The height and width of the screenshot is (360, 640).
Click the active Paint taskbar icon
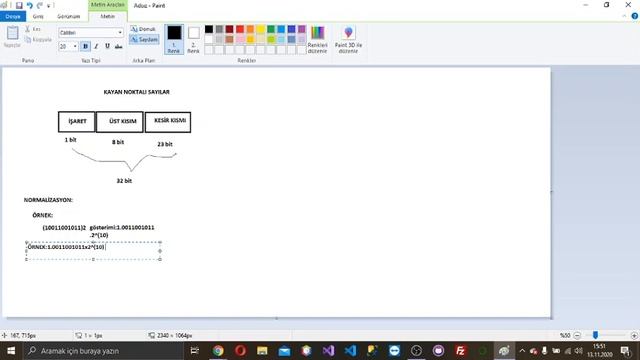point(504,351)
